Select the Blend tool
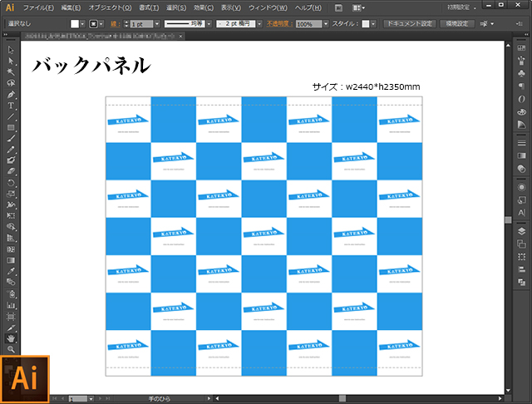The image size is (532, 404). tap(11, 283)
